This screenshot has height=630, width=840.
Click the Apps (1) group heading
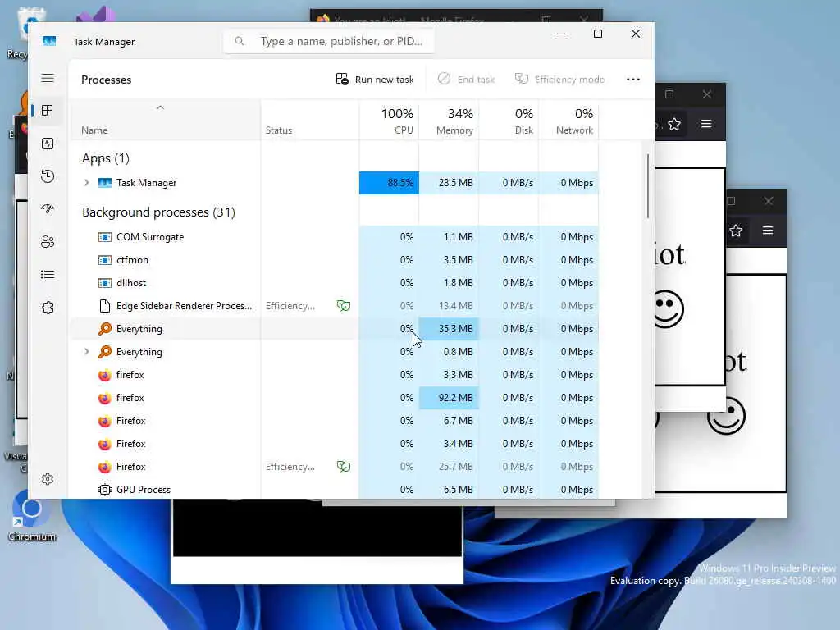(106, 158)
